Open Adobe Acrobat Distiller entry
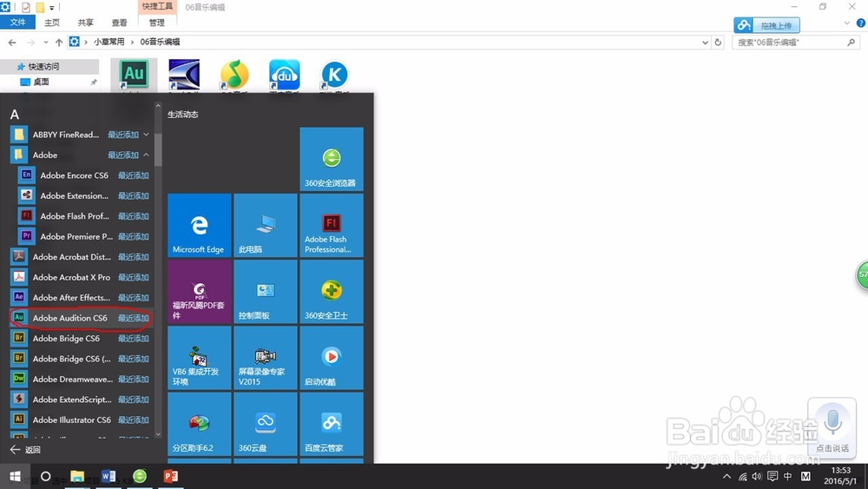Viewport: 868px width, 489px height. [80, 257]
